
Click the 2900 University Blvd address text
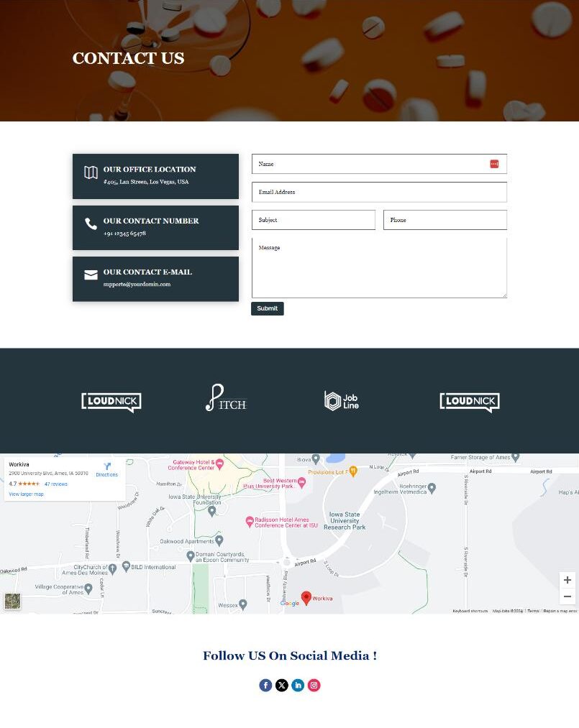[x=48, y=473]
